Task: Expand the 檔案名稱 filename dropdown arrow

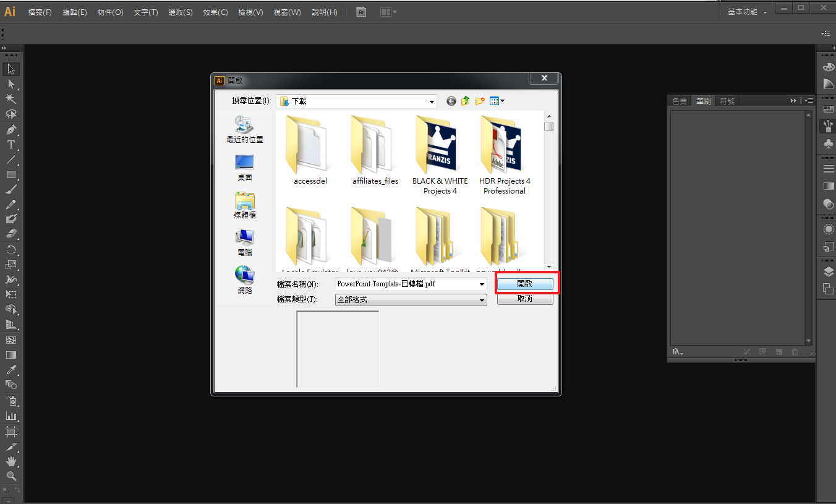Action: click(x=482, y=284)
